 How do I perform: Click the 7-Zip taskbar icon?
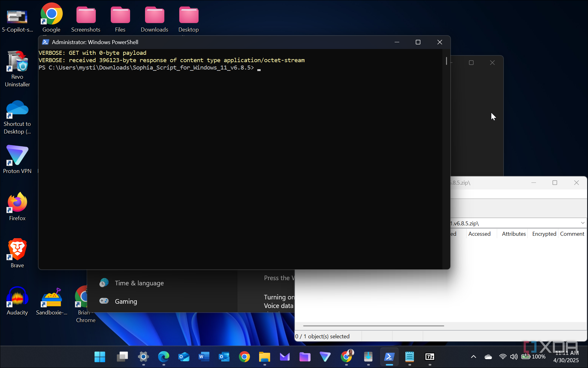430,357
